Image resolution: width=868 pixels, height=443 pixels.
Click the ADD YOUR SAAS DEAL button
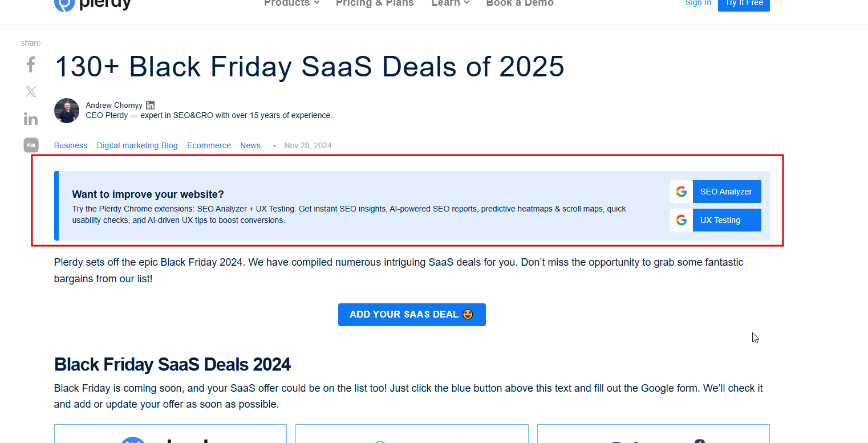point(412,315)
